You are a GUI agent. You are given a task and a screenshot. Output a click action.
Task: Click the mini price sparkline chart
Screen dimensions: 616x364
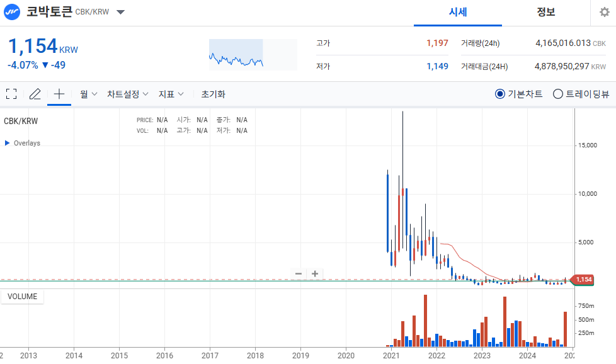point(253,55)
